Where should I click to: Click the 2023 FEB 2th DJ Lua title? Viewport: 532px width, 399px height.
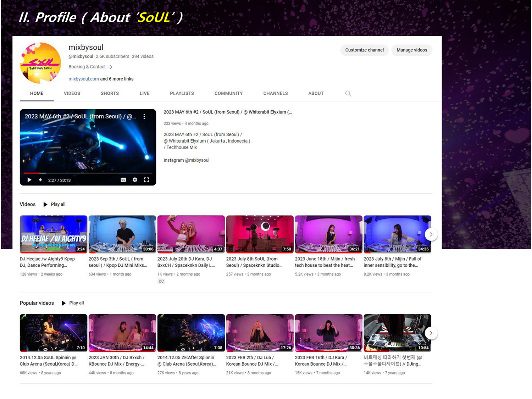(252, 361)
